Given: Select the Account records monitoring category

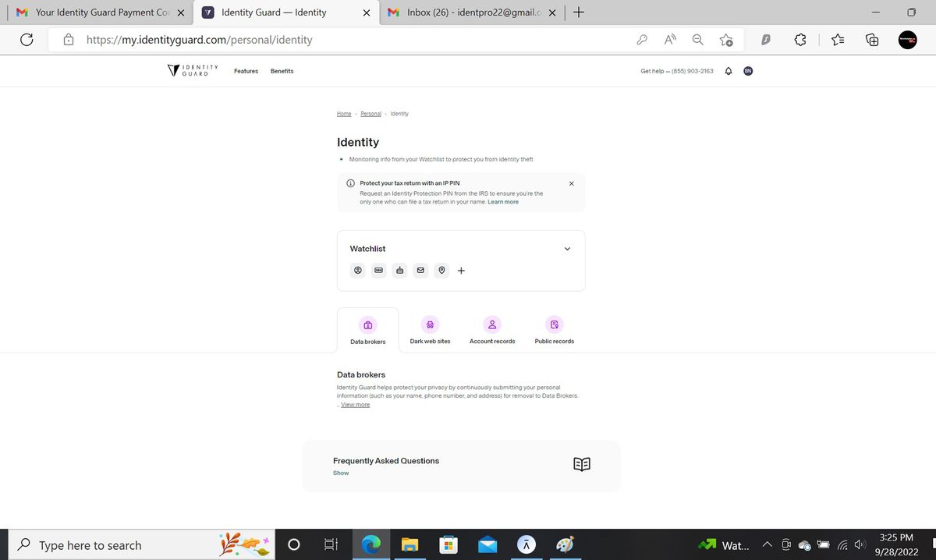Looking at the screenshot, I should coord(492,329).
